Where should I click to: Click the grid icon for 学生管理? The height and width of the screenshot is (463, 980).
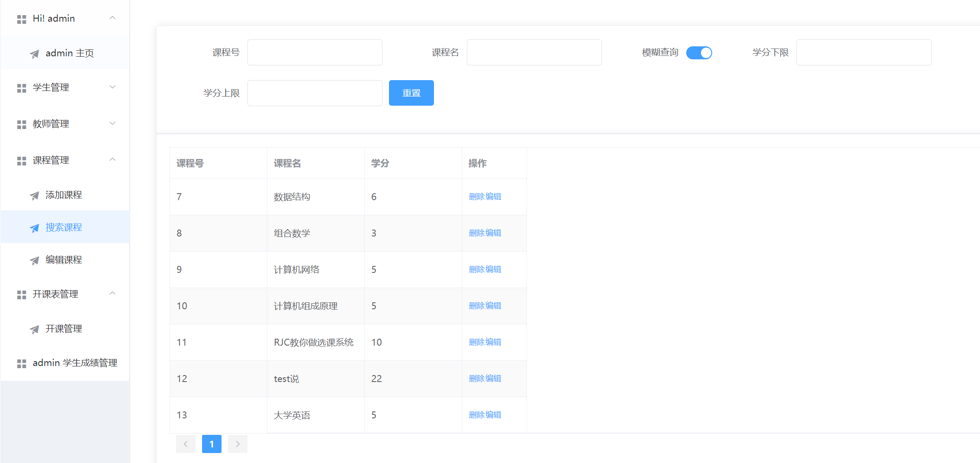(21, 88)
